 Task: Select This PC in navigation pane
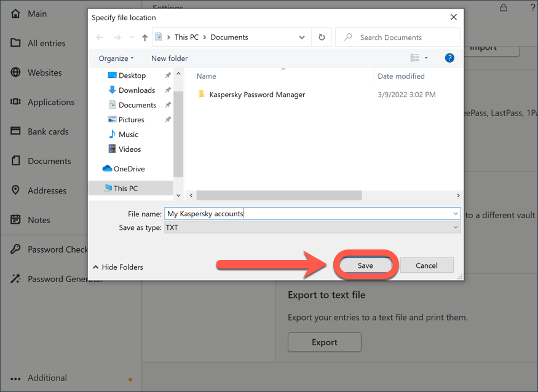point(131,188)
